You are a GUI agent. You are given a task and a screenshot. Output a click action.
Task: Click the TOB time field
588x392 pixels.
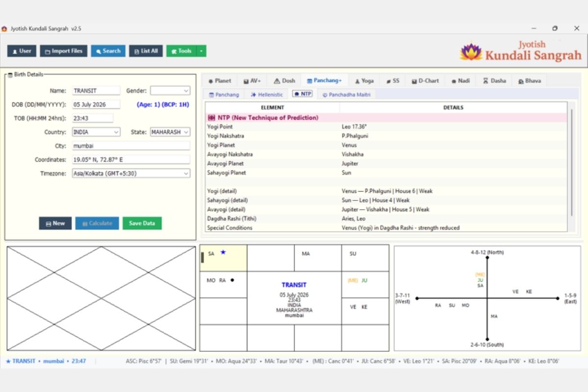point(93,118)
